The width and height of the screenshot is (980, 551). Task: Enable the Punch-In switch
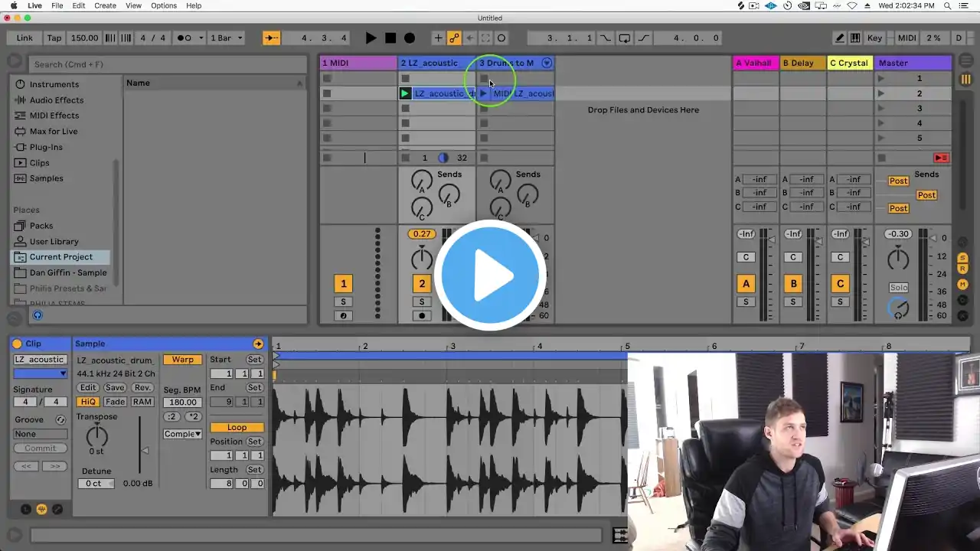point(606,38)
